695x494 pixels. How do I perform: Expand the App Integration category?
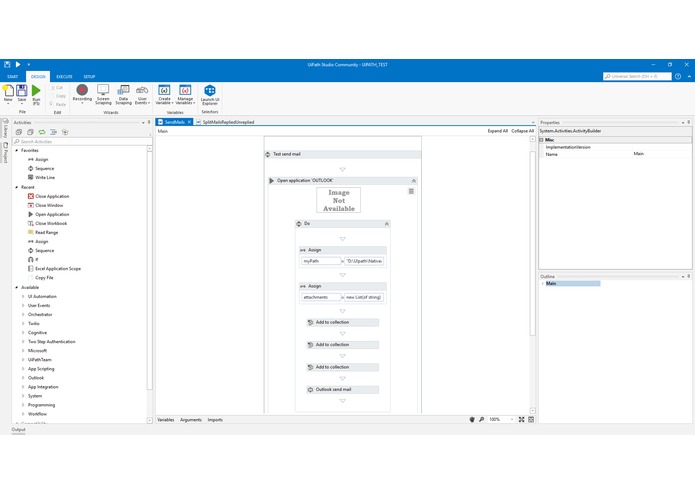(x=23, y=387)
